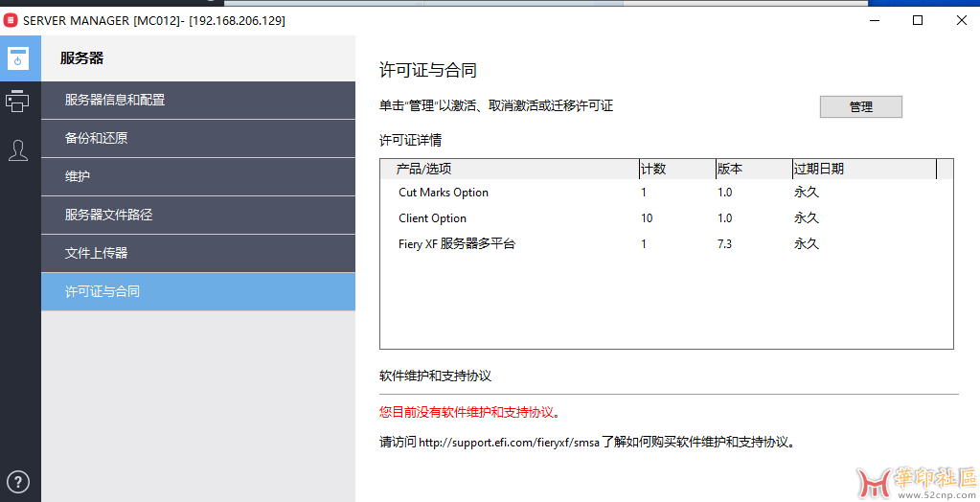Sort by 产品/选项 column header
The image size is (980, 502).
[x=510, y=169]
